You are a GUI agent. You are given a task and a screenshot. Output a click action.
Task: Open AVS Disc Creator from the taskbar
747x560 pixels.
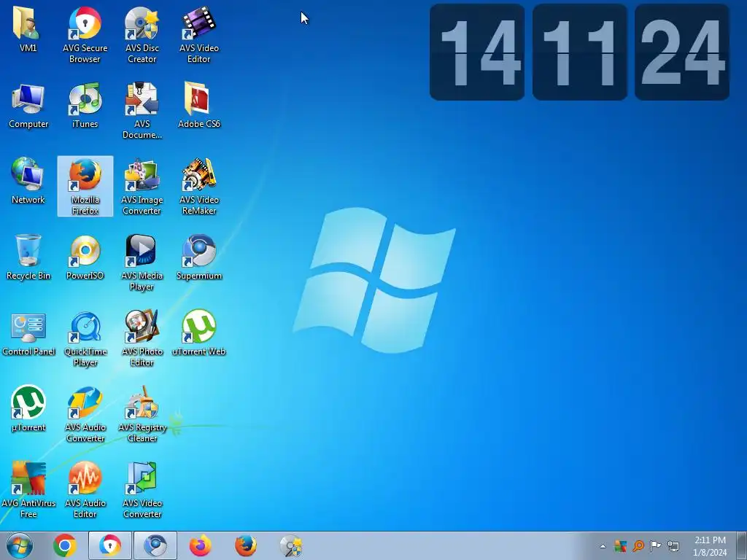(x=291, y=545)
